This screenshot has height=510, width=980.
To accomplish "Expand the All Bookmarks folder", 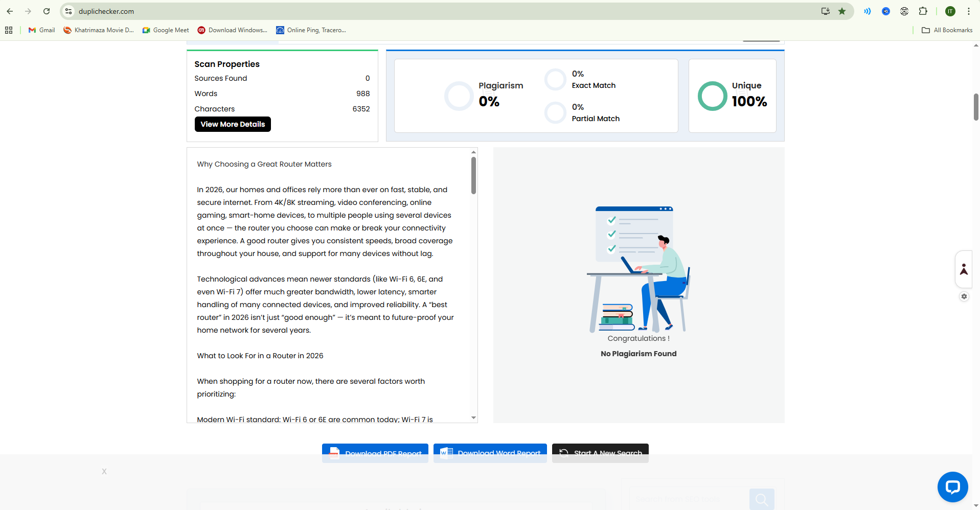I will tap(947, 30).
